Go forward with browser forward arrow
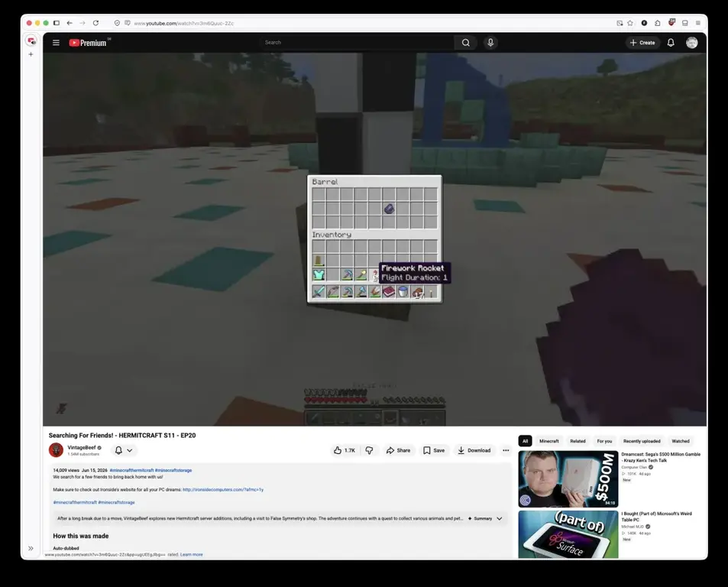Screen dimensions: 728x587 click(83, 23)
